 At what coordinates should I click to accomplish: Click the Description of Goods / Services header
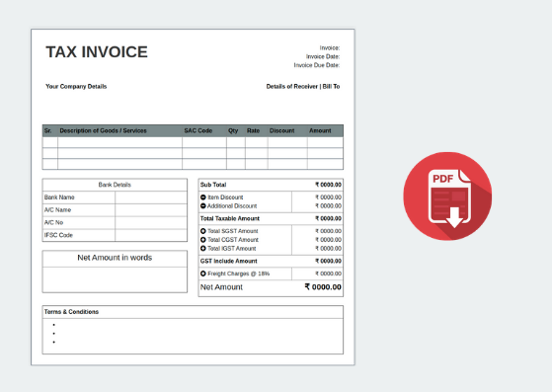point(103,131)
